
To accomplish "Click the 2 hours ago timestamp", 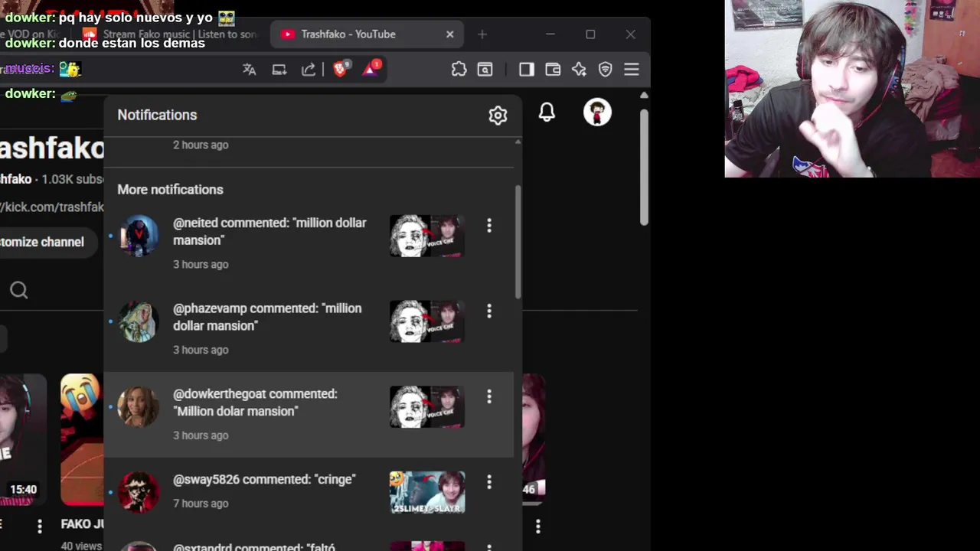I will [201, 145].
